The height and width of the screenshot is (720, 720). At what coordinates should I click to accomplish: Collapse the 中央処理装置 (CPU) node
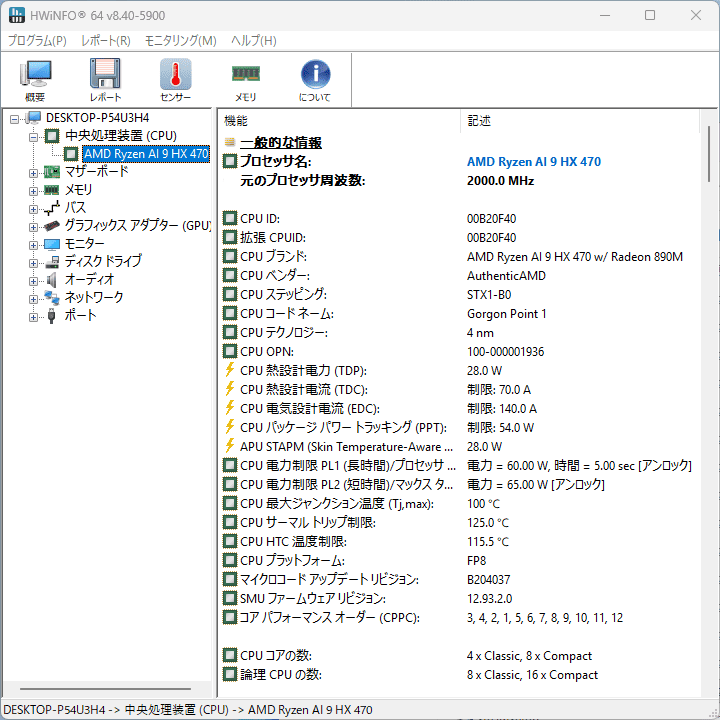click(x=33, y=136)
